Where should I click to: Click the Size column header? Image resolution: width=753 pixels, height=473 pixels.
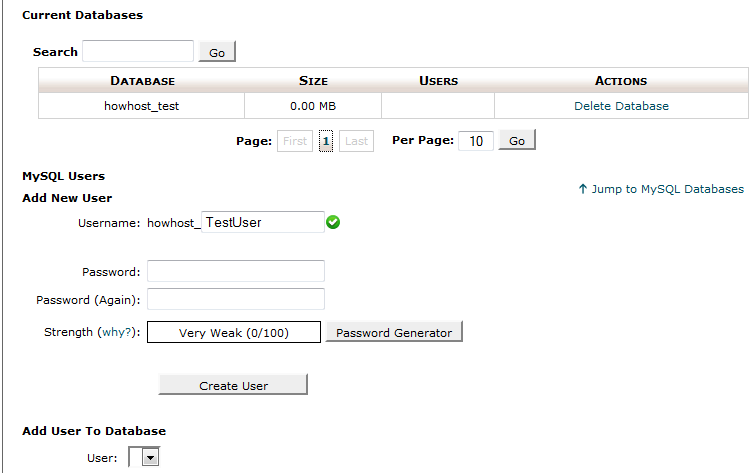point(313,81)
